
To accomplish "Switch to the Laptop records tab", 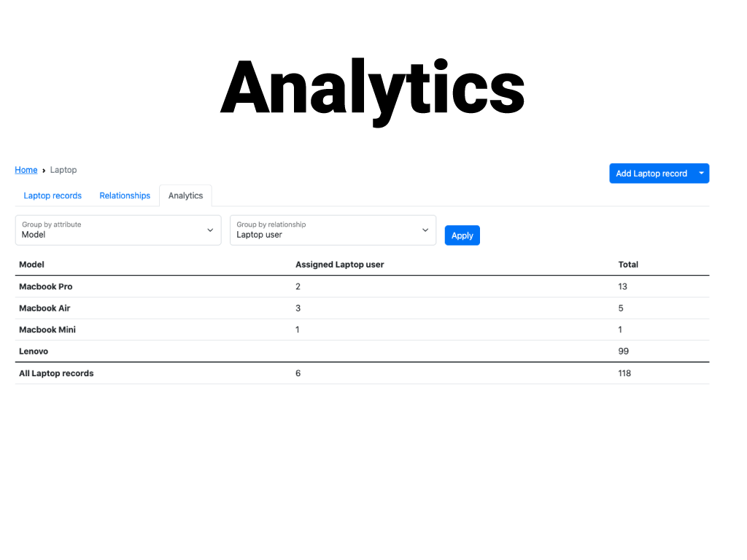I will click(x=52, y=195).
